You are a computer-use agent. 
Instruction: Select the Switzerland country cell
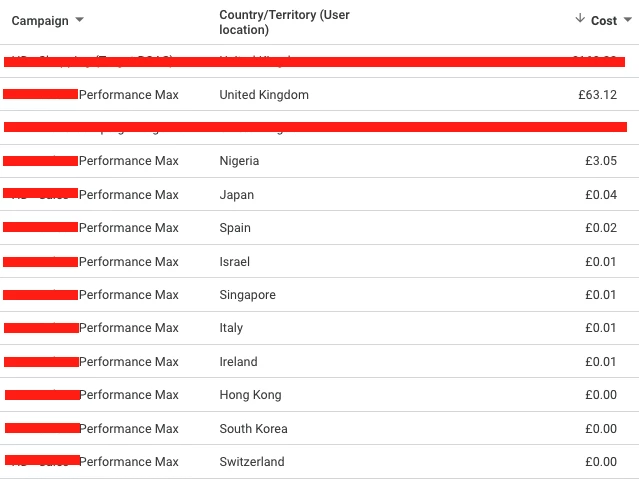[252, 462]
